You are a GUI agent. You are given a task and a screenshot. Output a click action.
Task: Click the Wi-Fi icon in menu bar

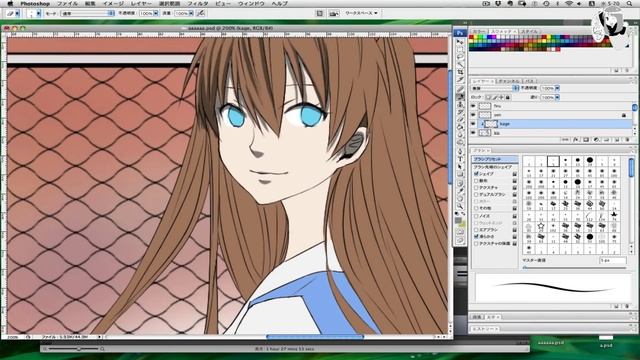click(x=569, y=3)
